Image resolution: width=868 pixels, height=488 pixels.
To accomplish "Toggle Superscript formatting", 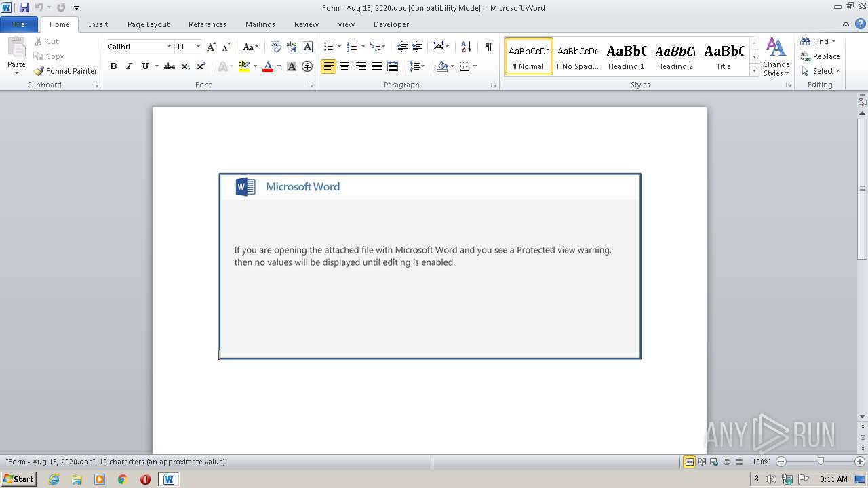I will point(201,66).
